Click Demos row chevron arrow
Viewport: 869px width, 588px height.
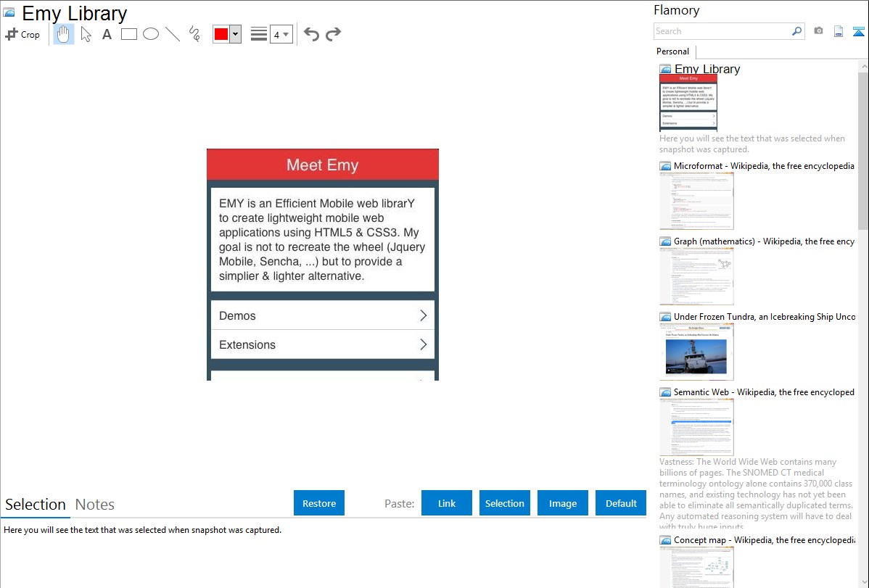click(424, 315)
